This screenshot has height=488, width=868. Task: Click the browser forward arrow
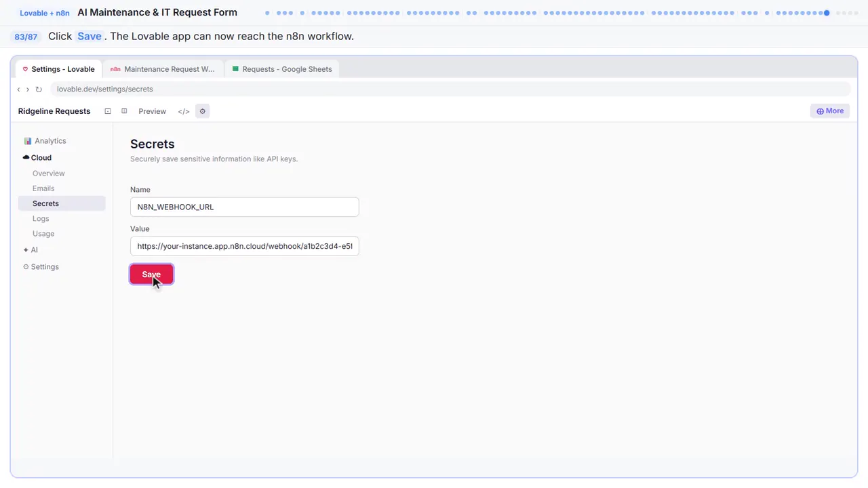point(28,89)
